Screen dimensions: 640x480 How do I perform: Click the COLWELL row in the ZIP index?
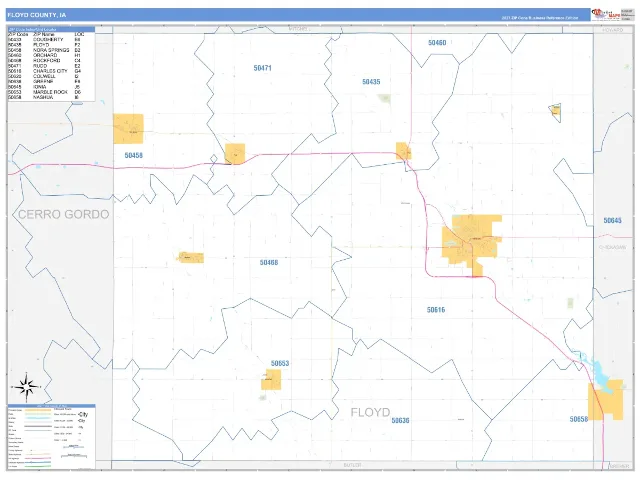[x=45, y=76]
